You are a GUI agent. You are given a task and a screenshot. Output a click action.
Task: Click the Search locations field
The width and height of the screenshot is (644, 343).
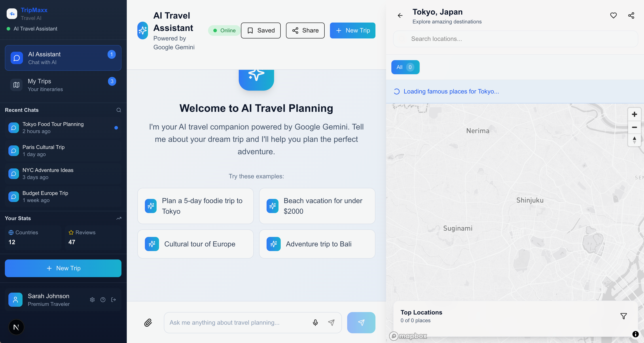[x=515, y=39]
